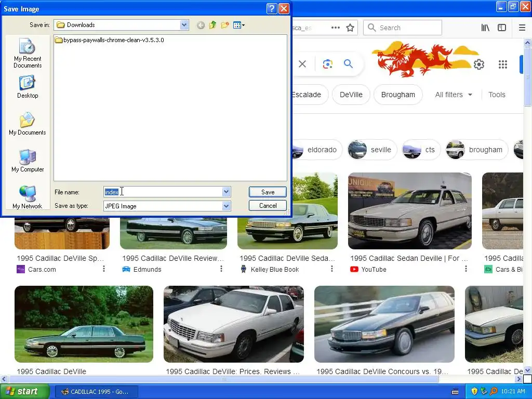Open the on-screen keyboard tray icon
This screenshot has width=532, height=399.
(455, 392)
